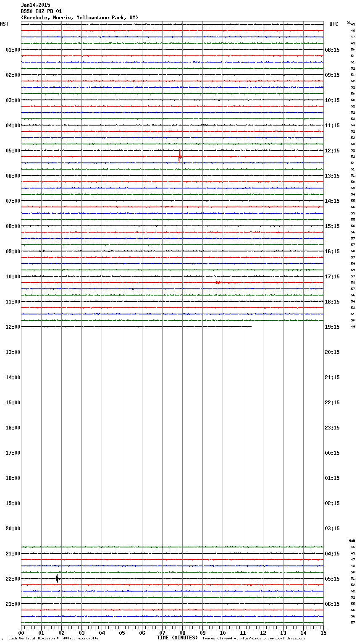Select the 01:00 MST time label

click(x=13, y=50)
